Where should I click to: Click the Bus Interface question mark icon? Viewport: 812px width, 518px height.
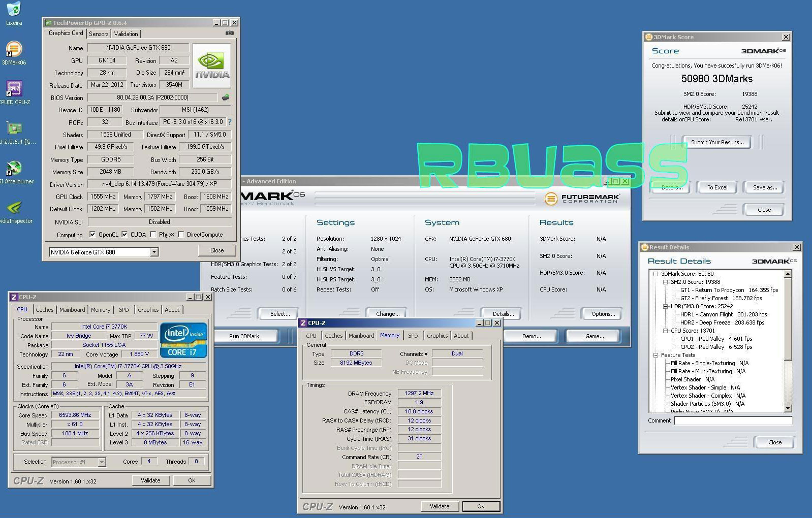230,122
